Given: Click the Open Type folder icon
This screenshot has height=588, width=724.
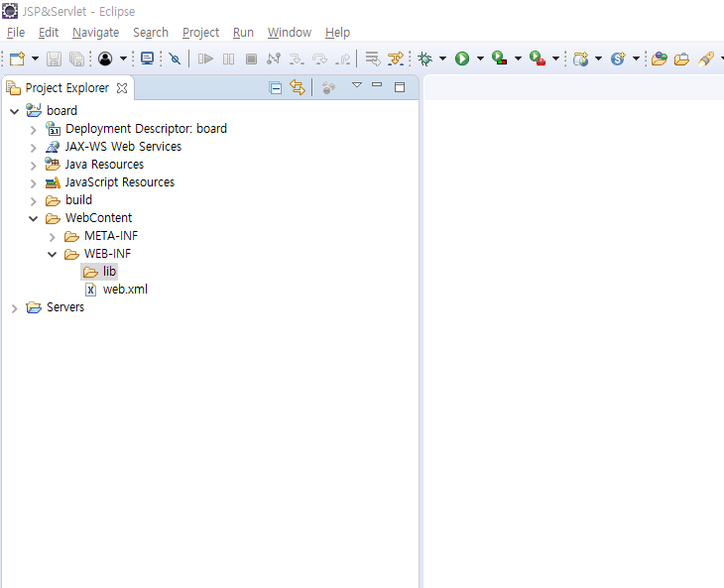Looking at the screenshot, I should point(660,59).
